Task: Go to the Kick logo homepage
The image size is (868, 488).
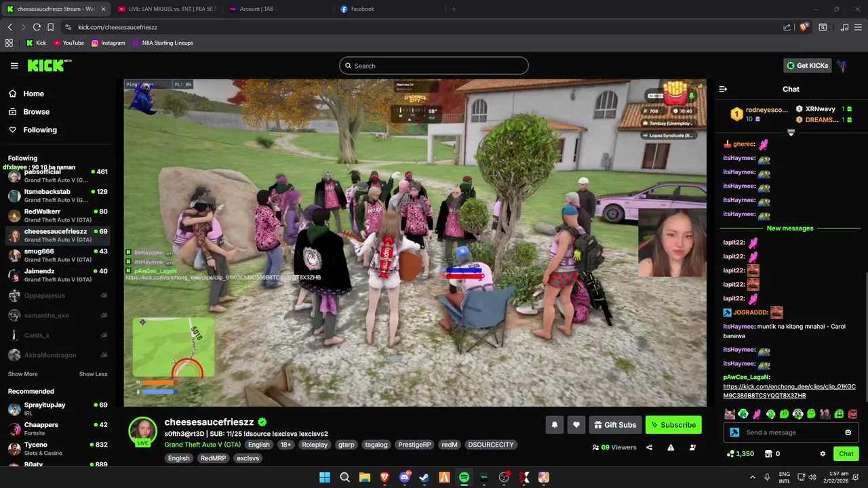Action: pos(49,66)
